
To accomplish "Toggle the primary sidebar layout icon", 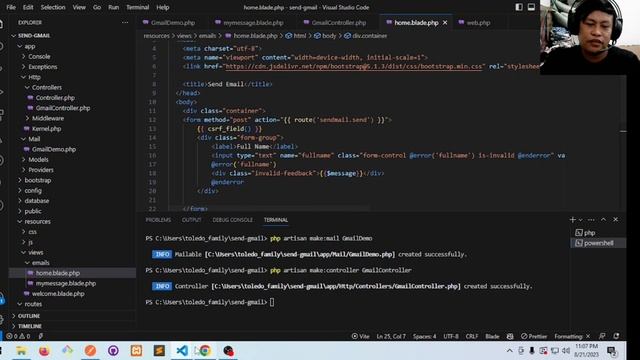I will tap(519, 7).
